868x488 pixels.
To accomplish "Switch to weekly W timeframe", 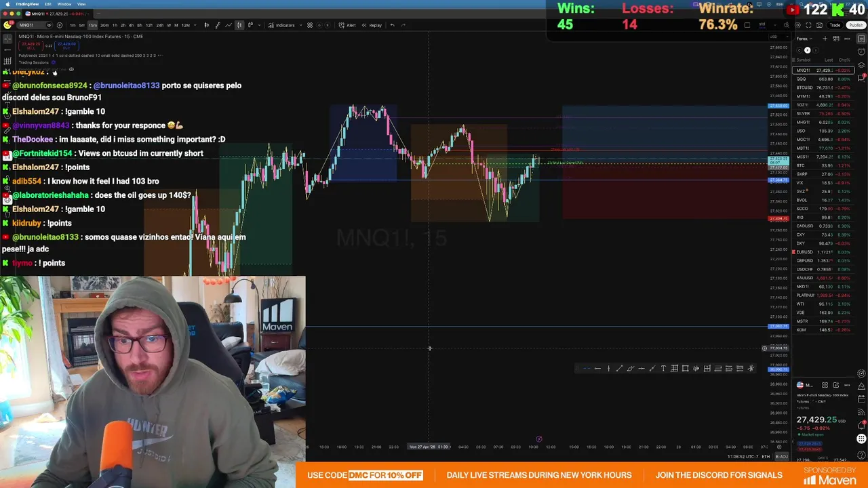I will pyautogui.click(x=168, y=25).
